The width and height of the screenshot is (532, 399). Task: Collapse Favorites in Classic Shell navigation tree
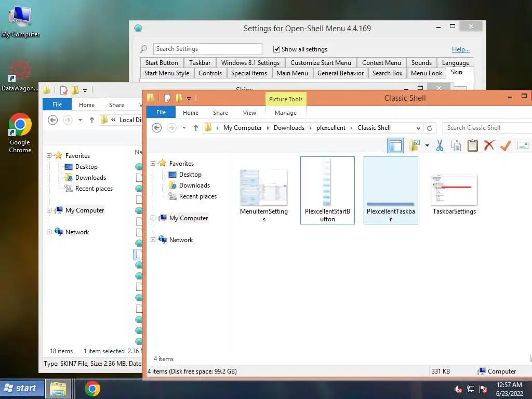[x=153, y=164]
